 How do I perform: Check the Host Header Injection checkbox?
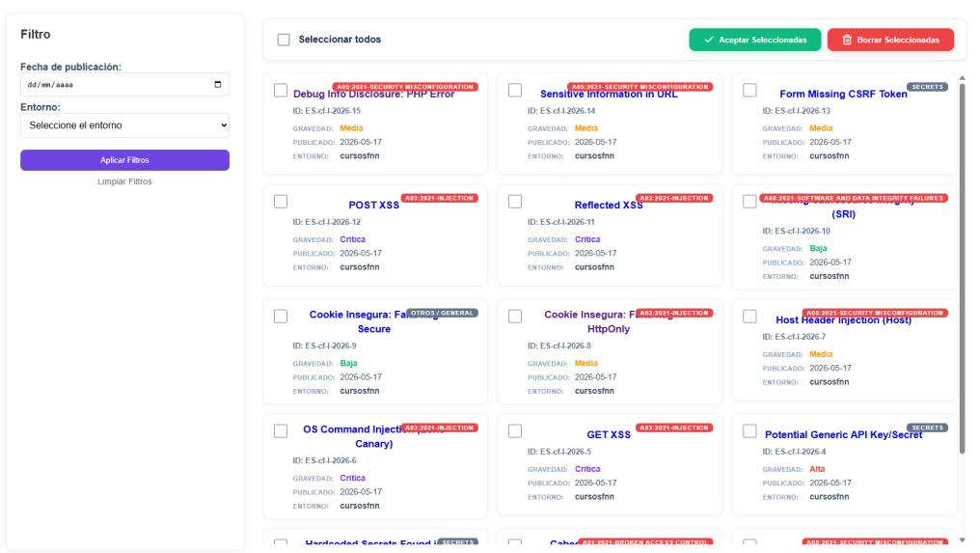(x=750, y=317)
